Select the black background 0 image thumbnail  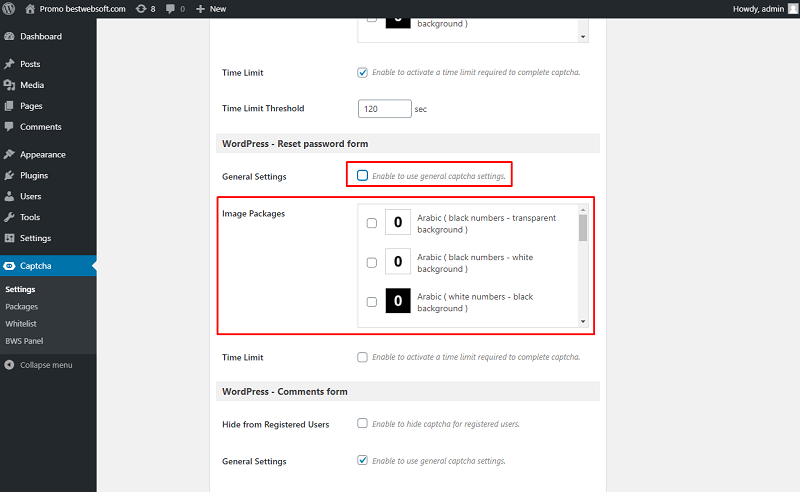(398, 301)
